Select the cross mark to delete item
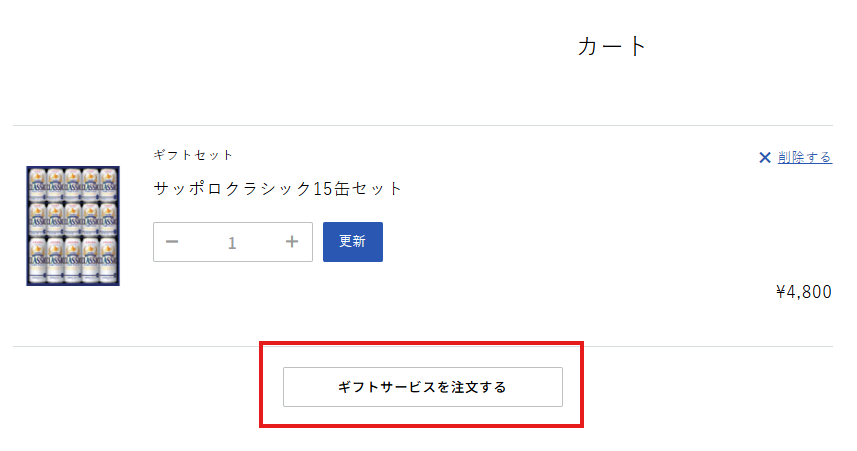Image resolution: width=857 pixels, height=451 pixels. click(x=765, y=157)
